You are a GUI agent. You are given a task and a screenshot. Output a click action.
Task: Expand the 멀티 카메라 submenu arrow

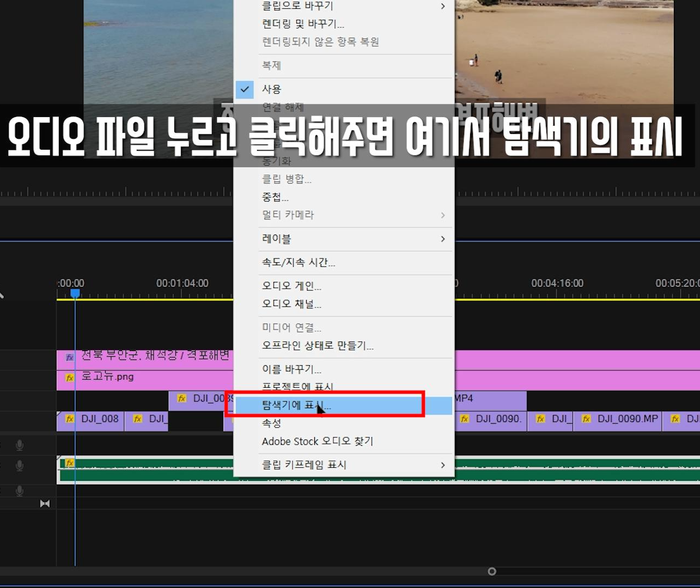pos(443,215)
